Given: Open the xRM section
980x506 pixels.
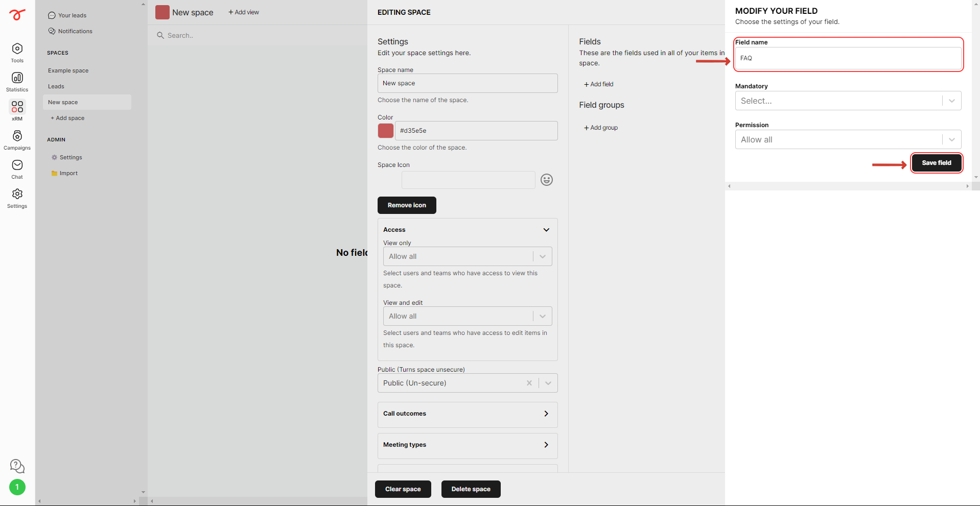Looking at the screenshot, I should click(x=17, y=111).
